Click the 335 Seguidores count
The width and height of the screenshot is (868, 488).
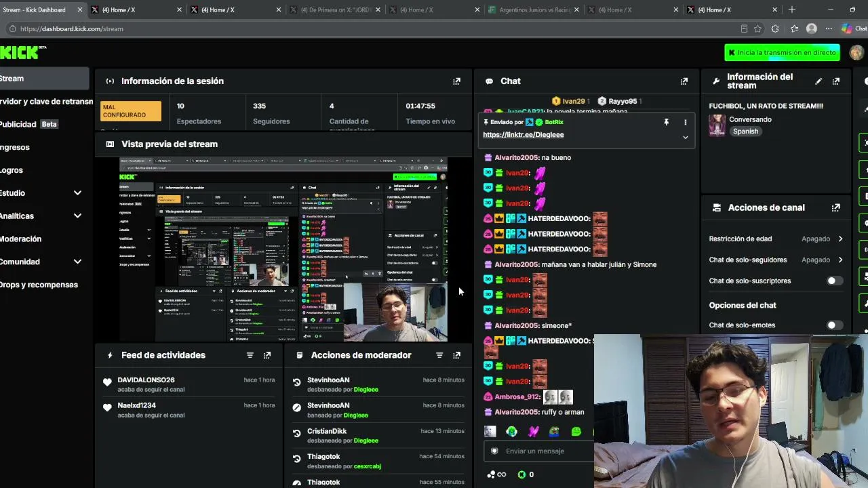click(259, 106)
